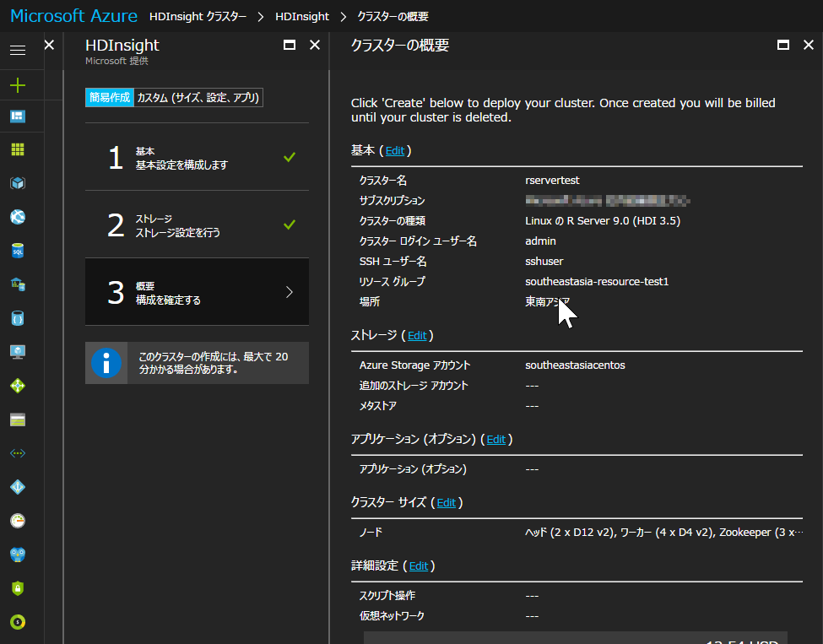Image resolution: width=823 pixels, height=644 pixels.
Task: Go to HDInsight breadcrumb
Action: click(x=302, y=17)
